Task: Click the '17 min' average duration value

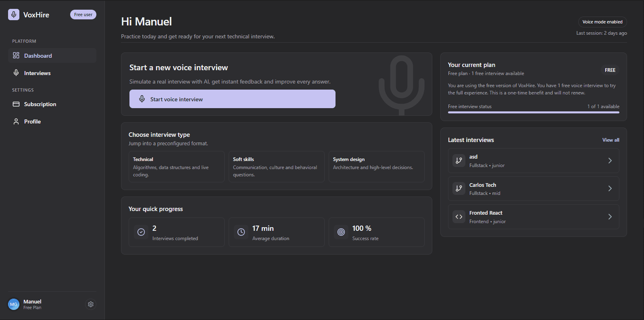Action: tap(263, 228)
